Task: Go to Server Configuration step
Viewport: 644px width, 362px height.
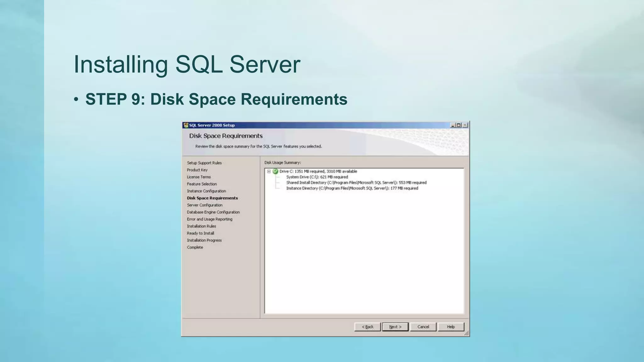Action: click(205, 205)
